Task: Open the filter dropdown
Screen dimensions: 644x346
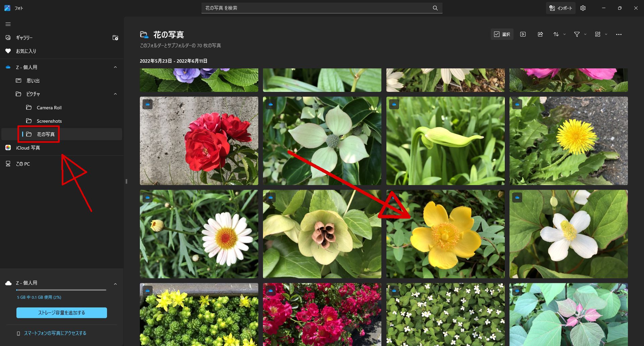Action: [580, 34]
